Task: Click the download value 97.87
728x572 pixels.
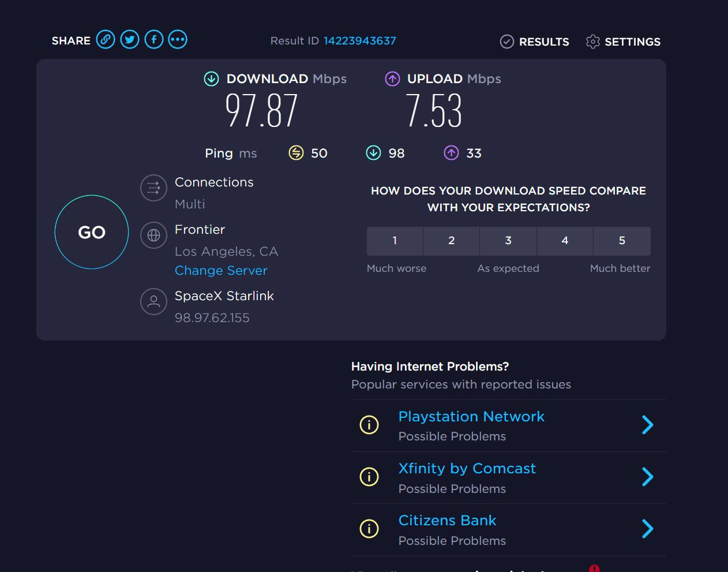Action: 261,110
